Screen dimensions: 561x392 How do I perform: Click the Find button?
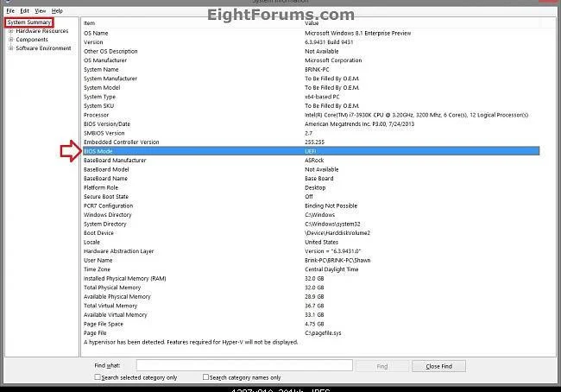click(382, 366)
